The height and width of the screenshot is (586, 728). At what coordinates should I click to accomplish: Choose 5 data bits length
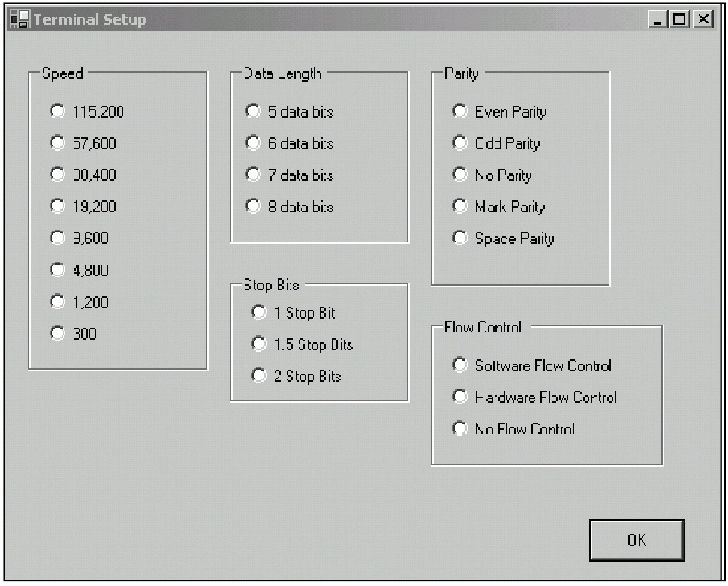coord(254,111)
